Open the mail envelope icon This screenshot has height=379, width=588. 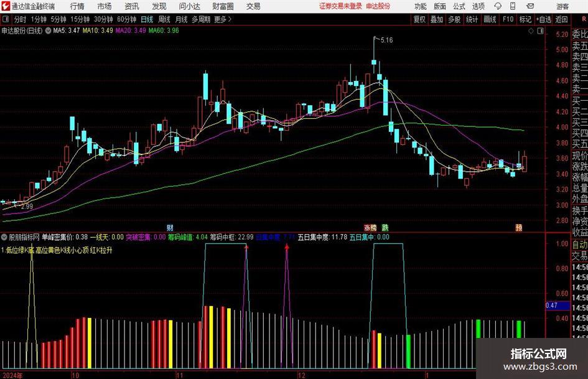[x=530, y=6]
